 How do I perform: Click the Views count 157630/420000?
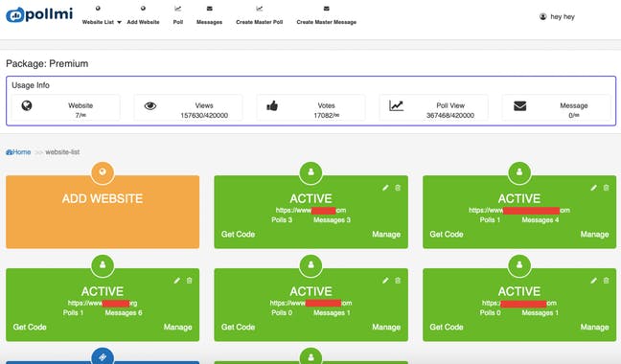pos(204,116)
